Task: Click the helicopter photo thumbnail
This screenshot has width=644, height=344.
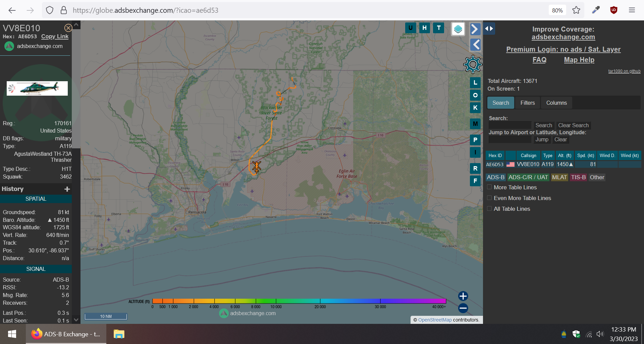Action: [37, 88]
